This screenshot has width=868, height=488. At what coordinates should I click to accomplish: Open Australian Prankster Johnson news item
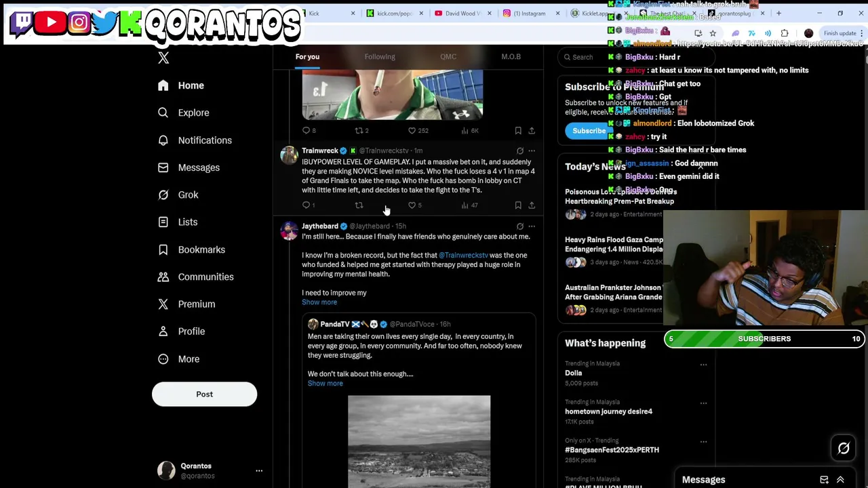614,292
